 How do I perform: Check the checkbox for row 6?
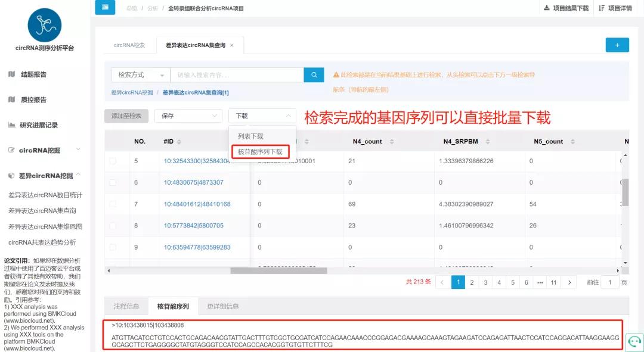click(x=113, y=183)
